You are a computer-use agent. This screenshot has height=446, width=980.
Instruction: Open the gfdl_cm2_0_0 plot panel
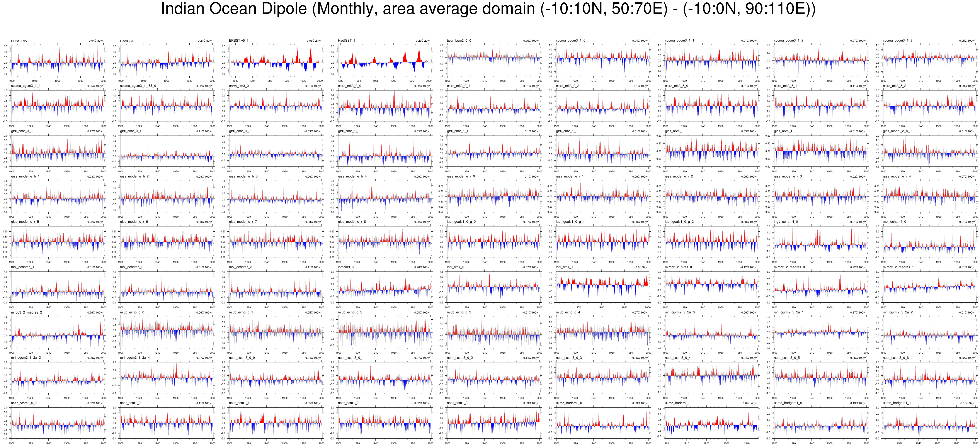pyautogui.click(x=58, y=151)
